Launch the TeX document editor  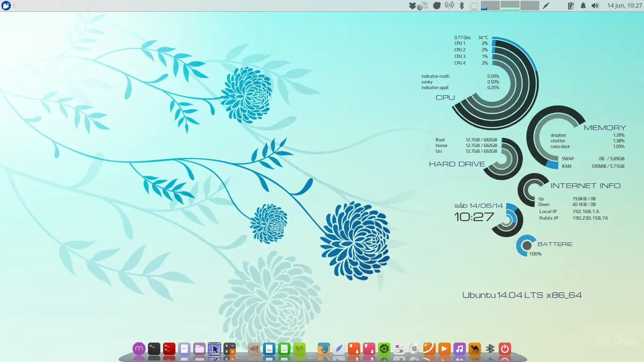tap(299, 349)
